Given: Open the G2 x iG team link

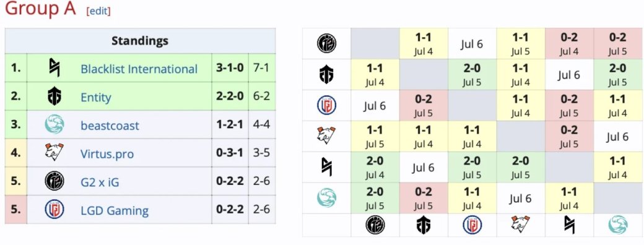Looking at the screenshot, I should point(100,182).
